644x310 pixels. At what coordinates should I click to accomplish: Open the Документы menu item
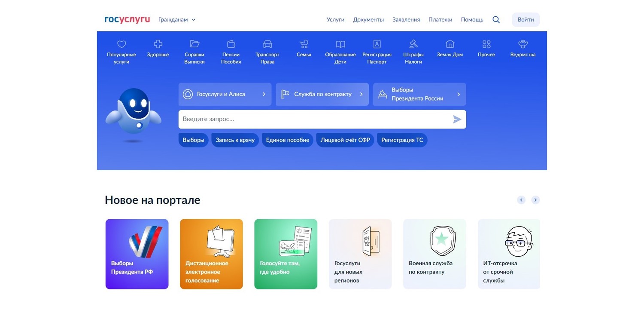tap(368, 20)
